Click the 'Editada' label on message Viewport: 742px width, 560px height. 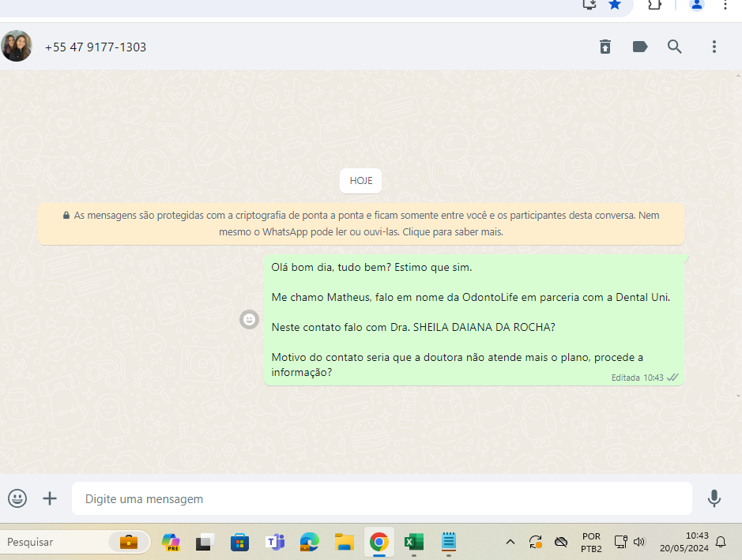626,378
